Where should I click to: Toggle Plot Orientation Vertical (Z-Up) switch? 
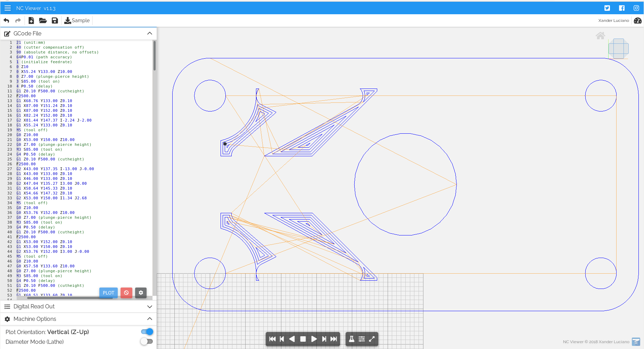click(147, 332)
